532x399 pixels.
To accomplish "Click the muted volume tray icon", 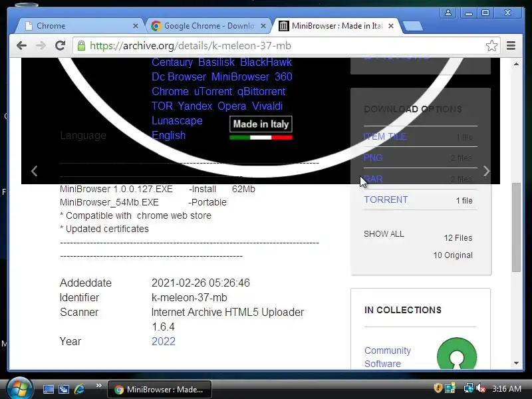I will pos(481,388).
